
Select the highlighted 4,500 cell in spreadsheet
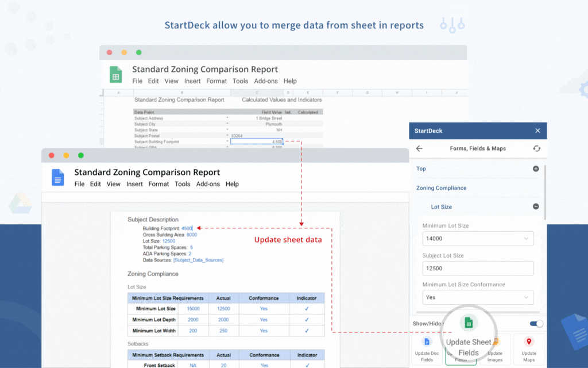(x=257, y=141)
